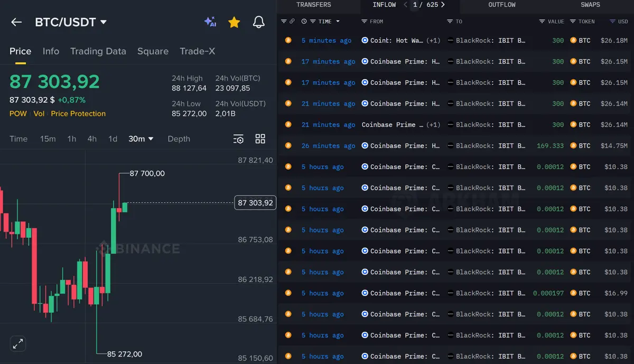
Task: Open the '5 minutes ago' transaction link
Action: coord(327,41)
